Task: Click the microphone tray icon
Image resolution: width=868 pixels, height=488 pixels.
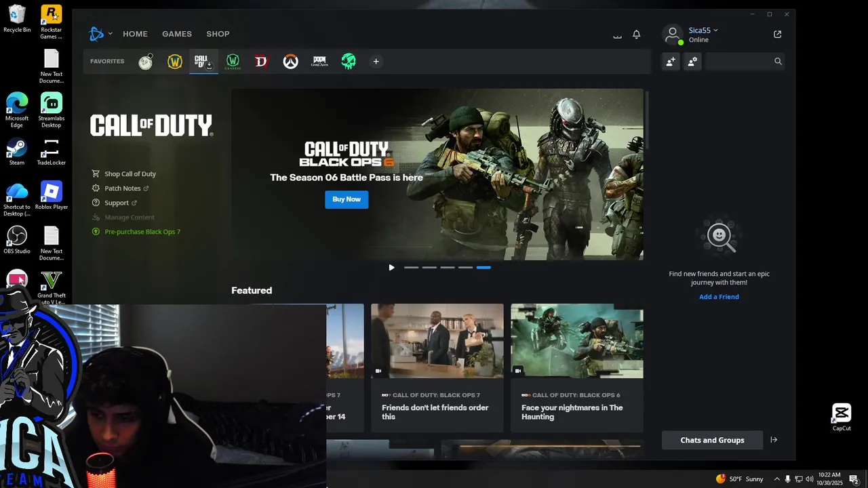Action: [788, 479]
